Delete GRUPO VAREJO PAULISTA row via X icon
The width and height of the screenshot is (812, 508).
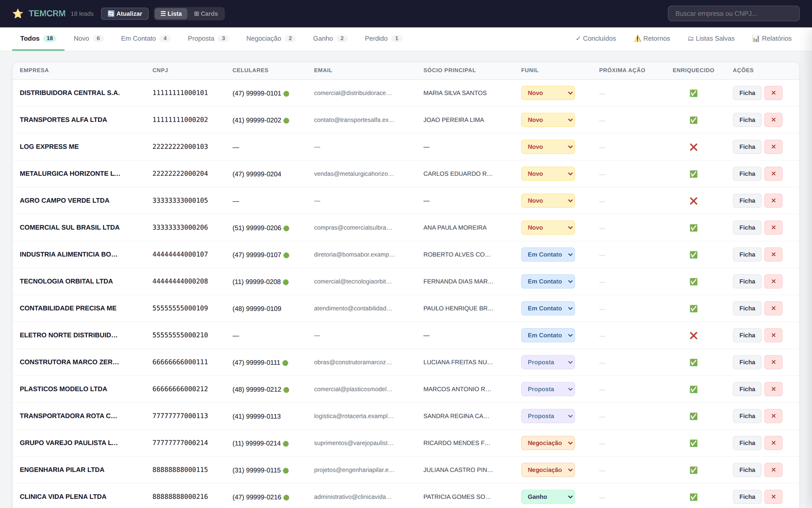pyautogui.click(x=773, y=443)
